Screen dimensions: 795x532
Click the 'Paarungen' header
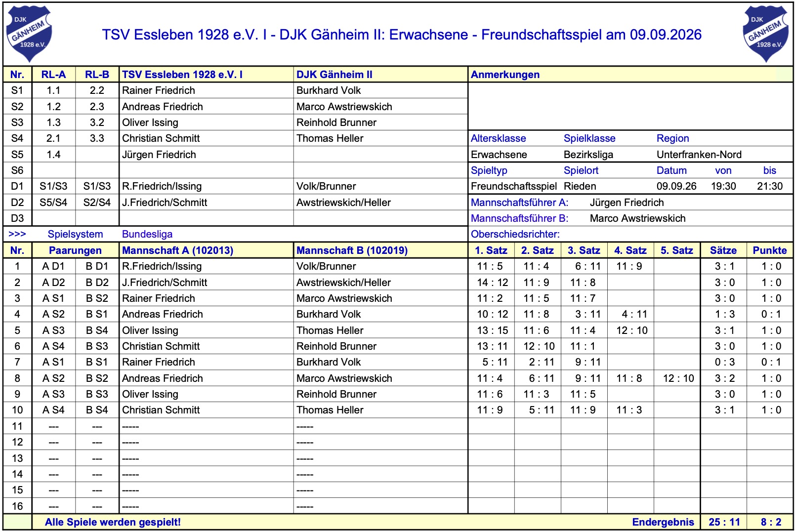tap(75, 250)
